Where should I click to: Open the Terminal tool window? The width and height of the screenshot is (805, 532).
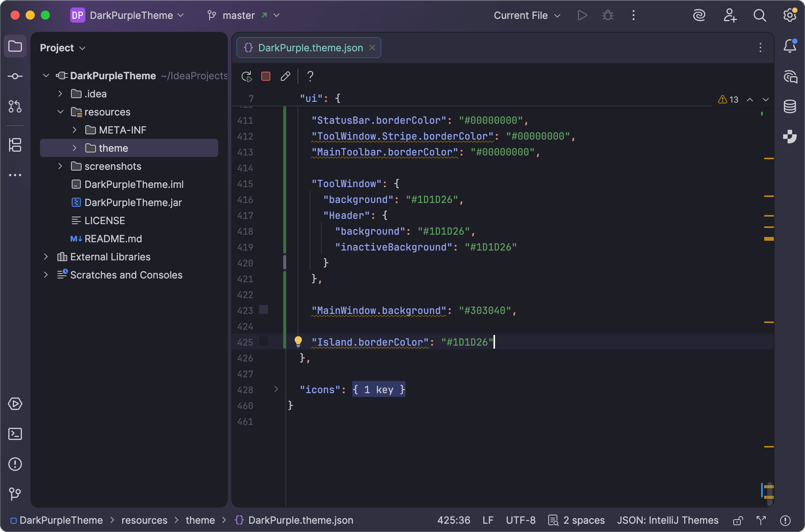coord(15,434)
